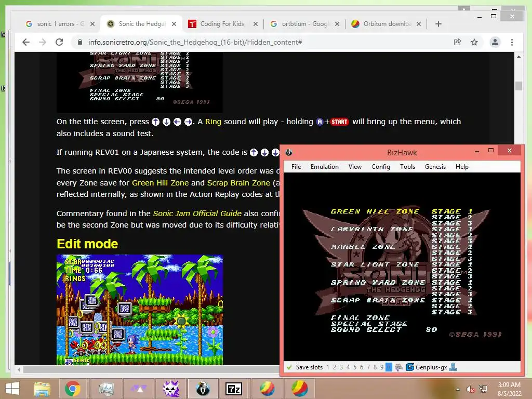
Task: Show hidden system tray icons
Action: click(458, 389)
